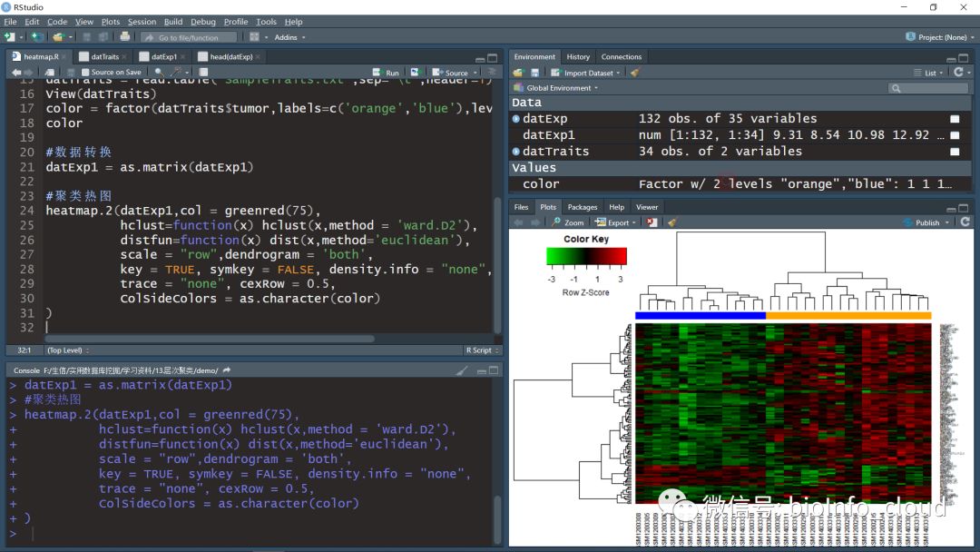The height and width of the screenshot is (552, 980).
Task: Open Addins dropdown
Action: [290, 37]
